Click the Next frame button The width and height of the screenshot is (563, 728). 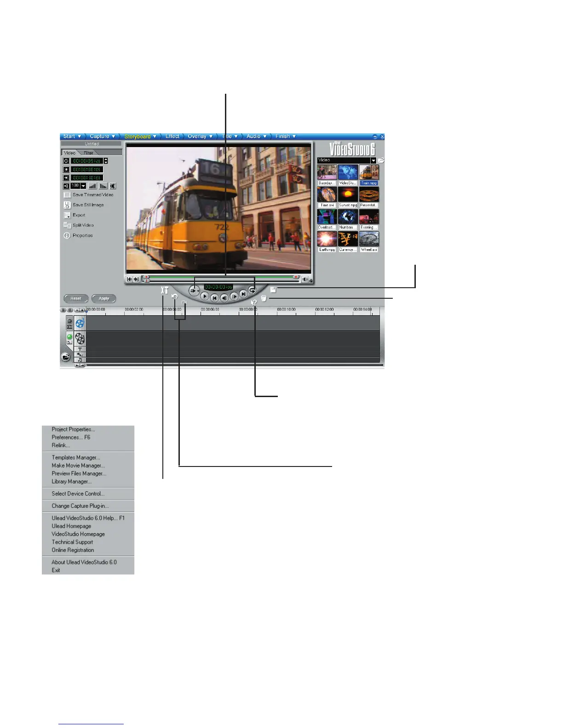tap(234, 297)
